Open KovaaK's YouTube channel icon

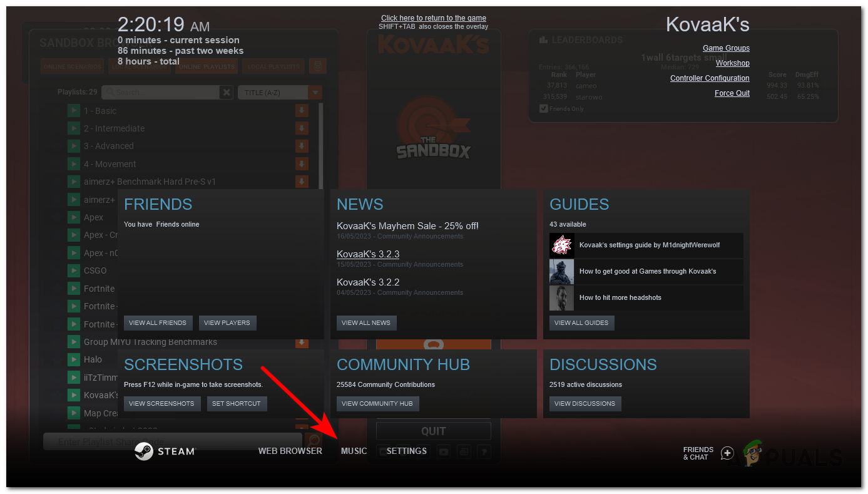[444, 451]
